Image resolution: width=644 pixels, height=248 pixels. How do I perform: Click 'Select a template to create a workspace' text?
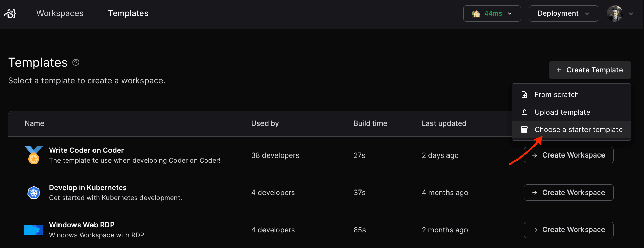[x=87, y=81]
